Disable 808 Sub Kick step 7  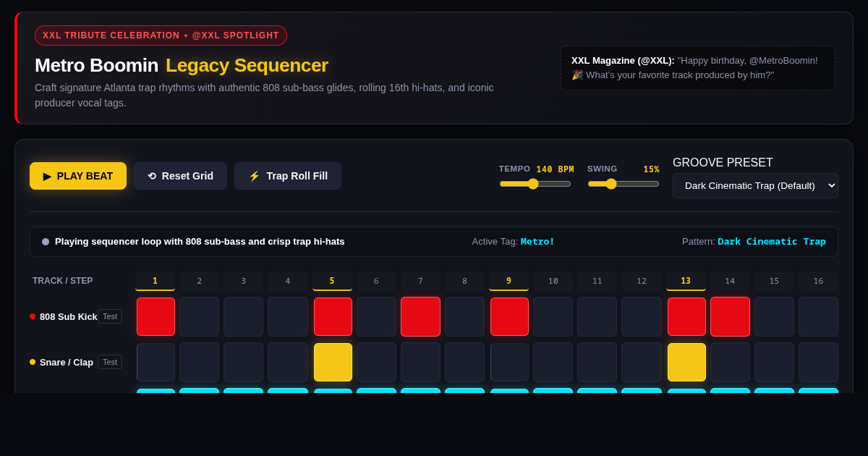(420, 316)
